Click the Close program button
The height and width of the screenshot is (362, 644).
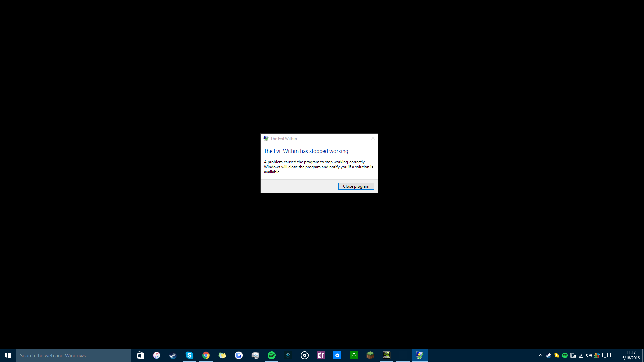(356, 186)
